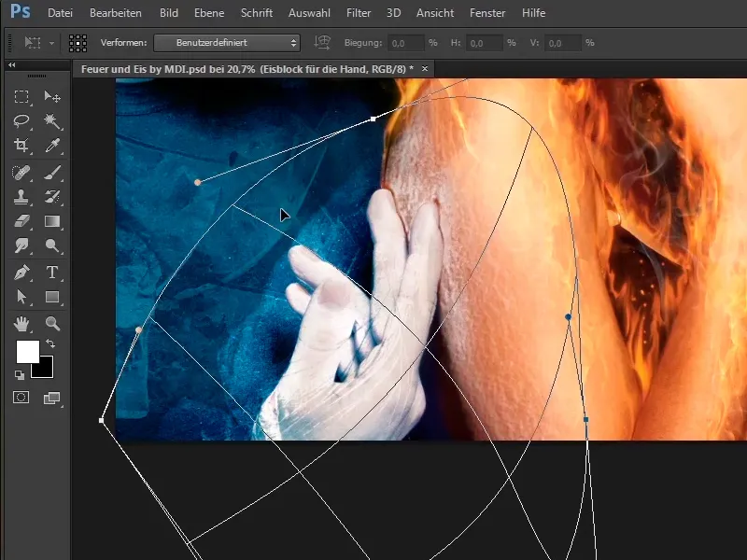Open the Ansicht menu
Image resolution: width=747 pixels, height=560 pixels.
point(435,13)
